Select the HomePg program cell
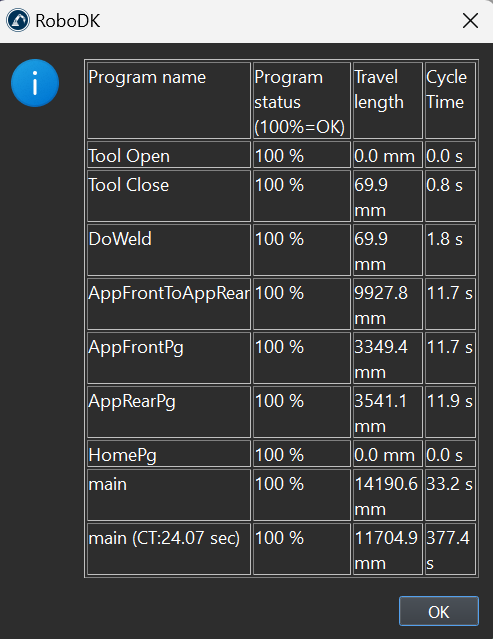493x639 pixels. tap(169, 453)
